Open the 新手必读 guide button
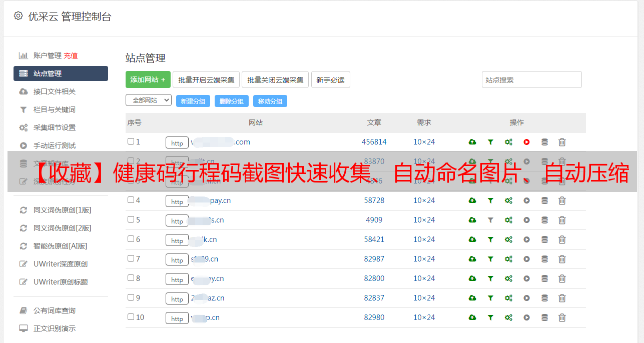This screenshot has width=644, height=343. coord(331,79)
